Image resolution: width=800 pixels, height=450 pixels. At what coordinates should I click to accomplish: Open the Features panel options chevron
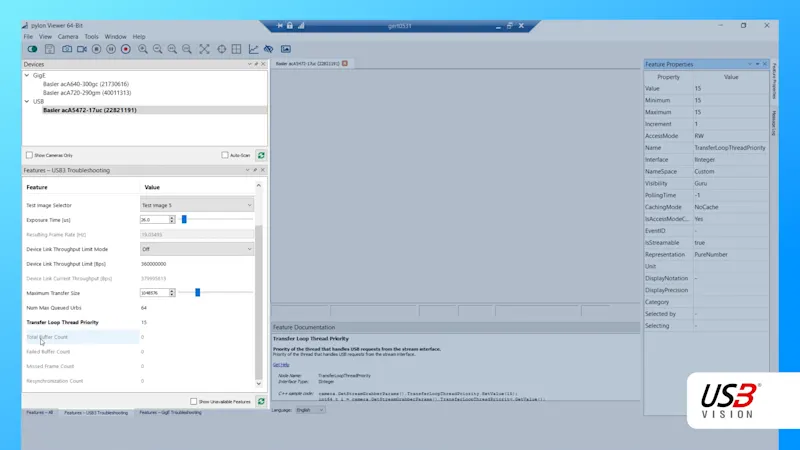tap(247, 170)
